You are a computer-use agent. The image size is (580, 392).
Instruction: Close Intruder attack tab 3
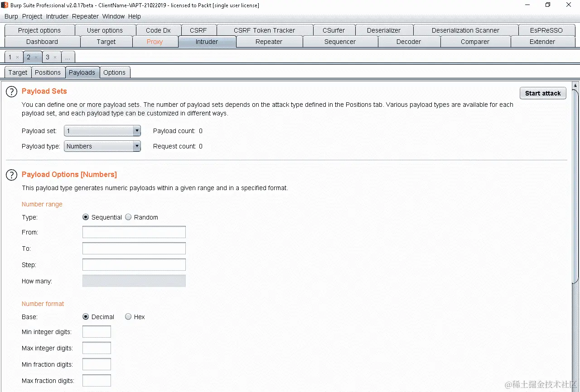click(x=55, y=57)
